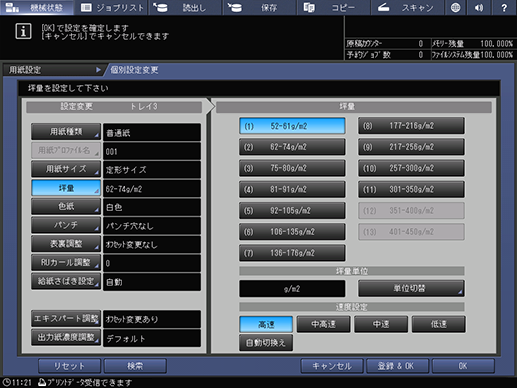Image resolution: width=517 pixels, height=388 pixels.
Task: Click the デフォルト density value
Action: coord(152,338)
